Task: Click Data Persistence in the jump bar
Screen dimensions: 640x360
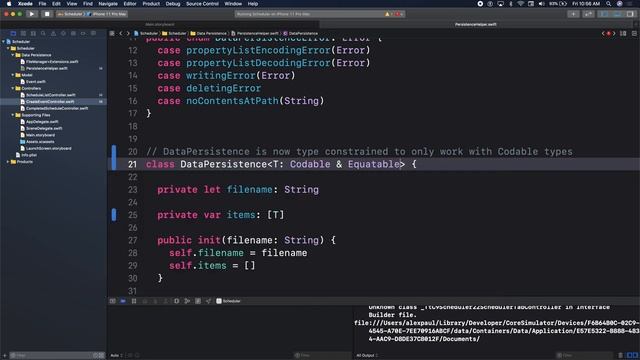Action: pyautogui.click(x=208, y=33)
